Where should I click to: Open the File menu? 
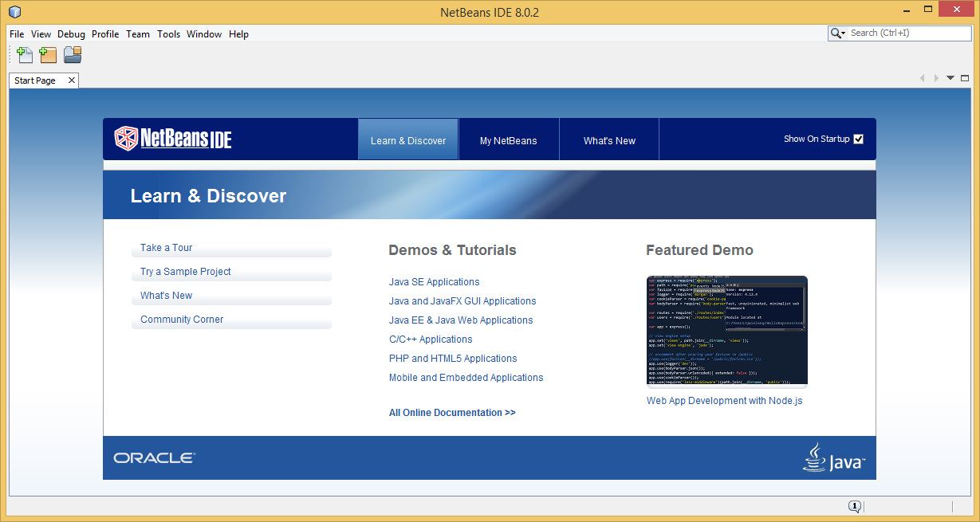coord(17,34)
